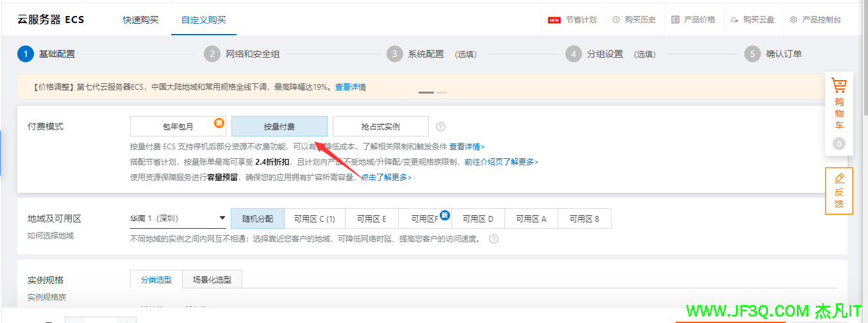Click the feedback pencil icon
Image resolution: width=868 pixels, height=323 pixels.
pos(839,178)
